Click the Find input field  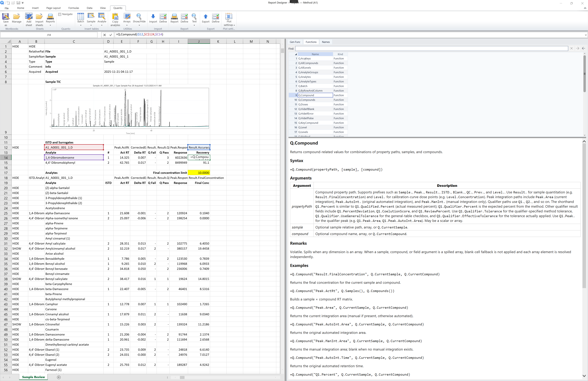click(431, 48)
